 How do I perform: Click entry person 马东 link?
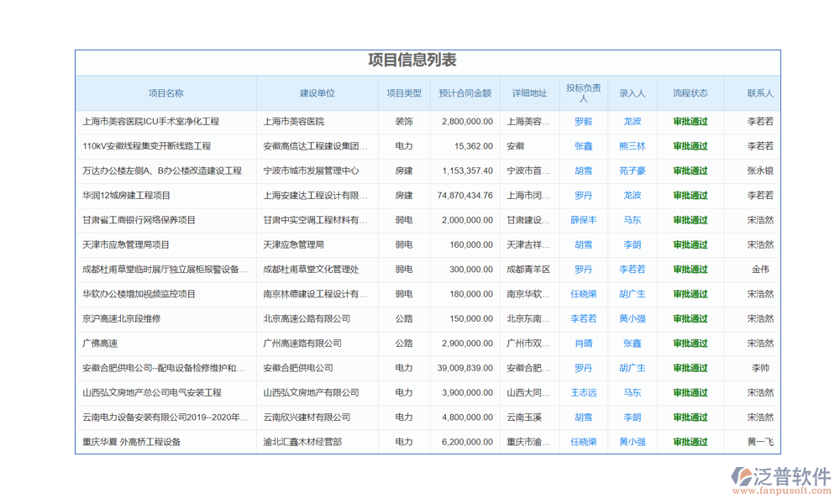(632, 220)
